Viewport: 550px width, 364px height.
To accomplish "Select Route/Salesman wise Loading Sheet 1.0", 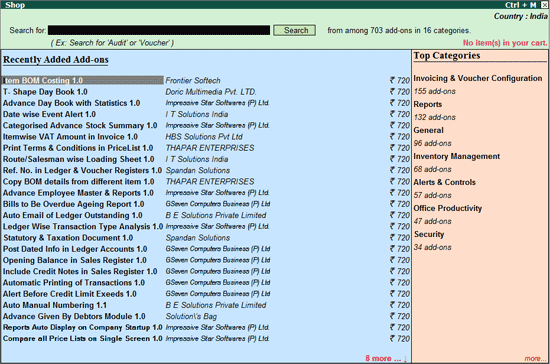I will 79,159.
